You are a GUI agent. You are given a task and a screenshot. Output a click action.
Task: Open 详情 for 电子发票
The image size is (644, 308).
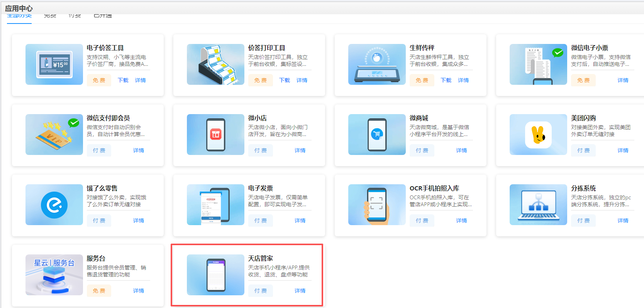(x=300, y=220)
